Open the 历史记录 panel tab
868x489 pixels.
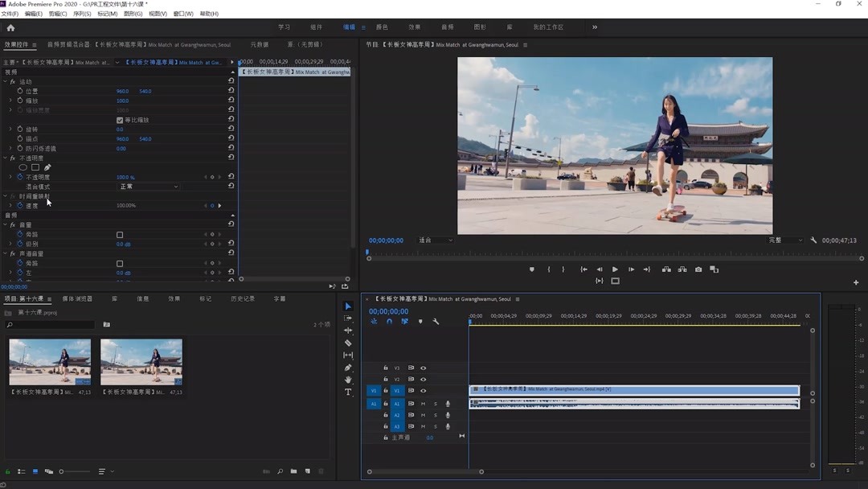point(243,299)
